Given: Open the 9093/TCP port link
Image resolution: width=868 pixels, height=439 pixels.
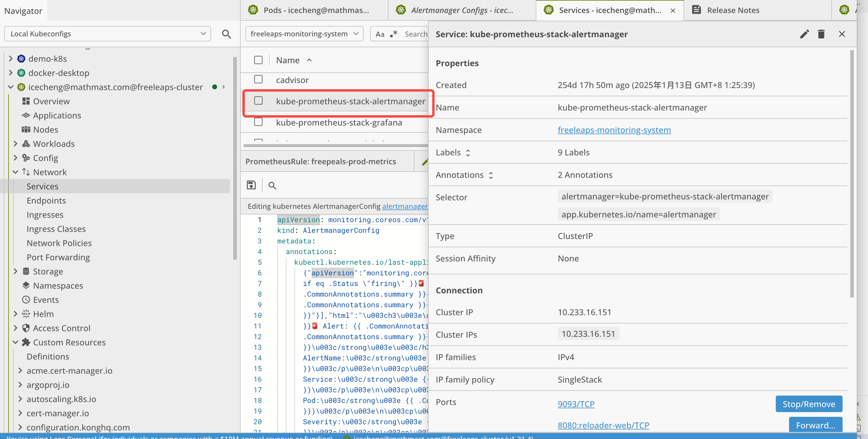Looking at the screenshot, I should pos(576,404).
